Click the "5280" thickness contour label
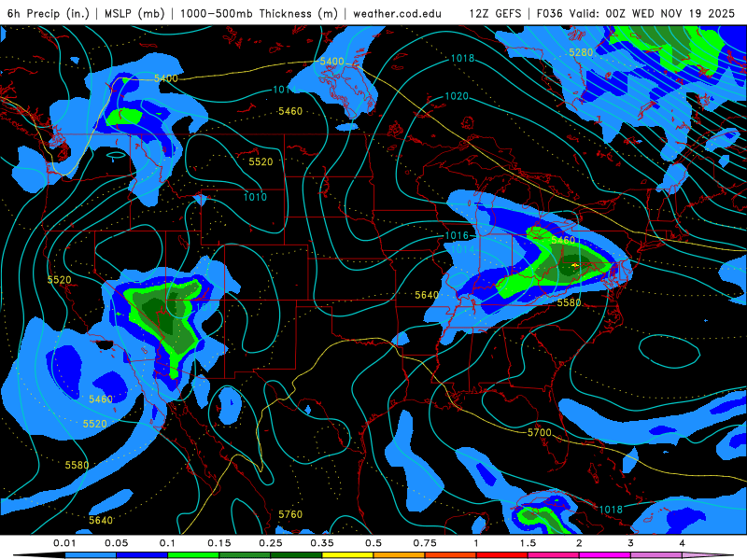The height and width of the screenshot is (560, 747). click(x=581, y=52)
